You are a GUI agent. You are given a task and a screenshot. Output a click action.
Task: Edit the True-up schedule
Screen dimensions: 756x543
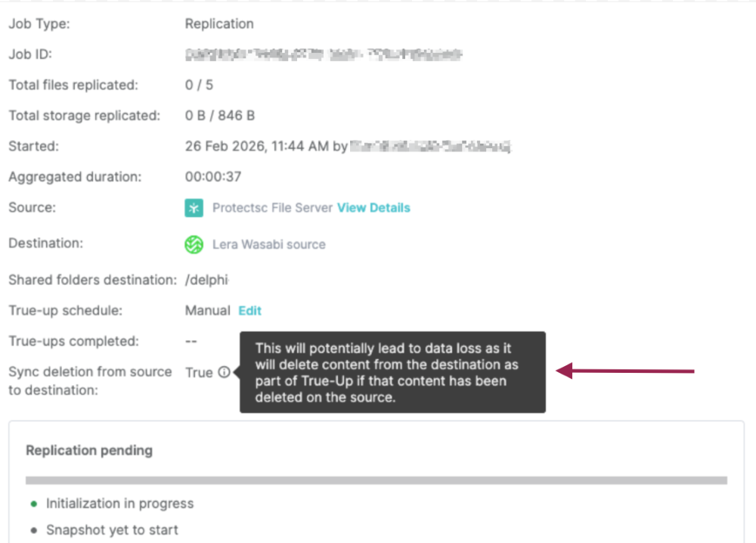click(x=250, y=311)
